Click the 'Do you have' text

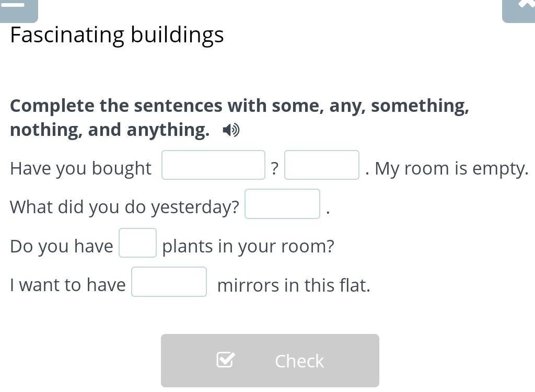62,246
